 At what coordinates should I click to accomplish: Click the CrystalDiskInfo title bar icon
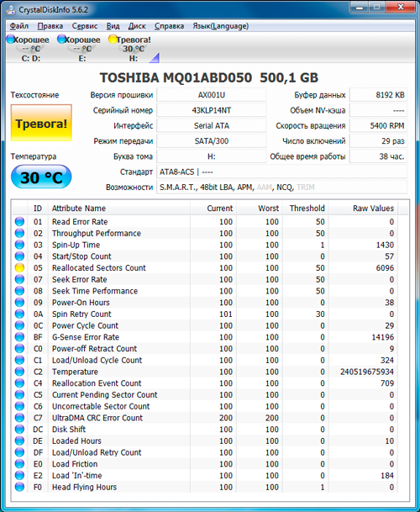[10, 9]
